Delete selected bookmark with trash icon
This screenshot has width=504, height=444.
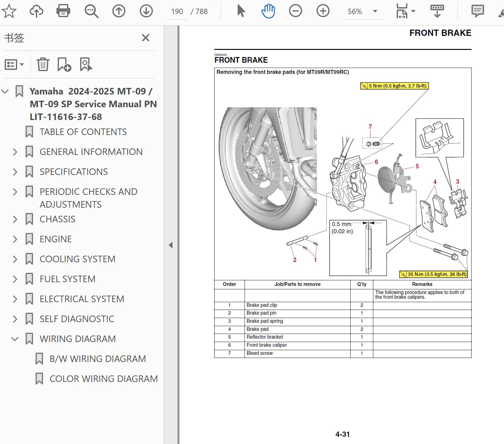pyautogui.click(x=43, y=65)
